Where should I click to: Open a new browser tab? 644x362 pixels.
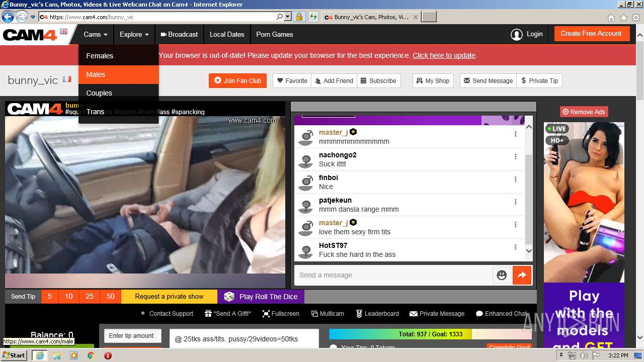pos(429,17)
